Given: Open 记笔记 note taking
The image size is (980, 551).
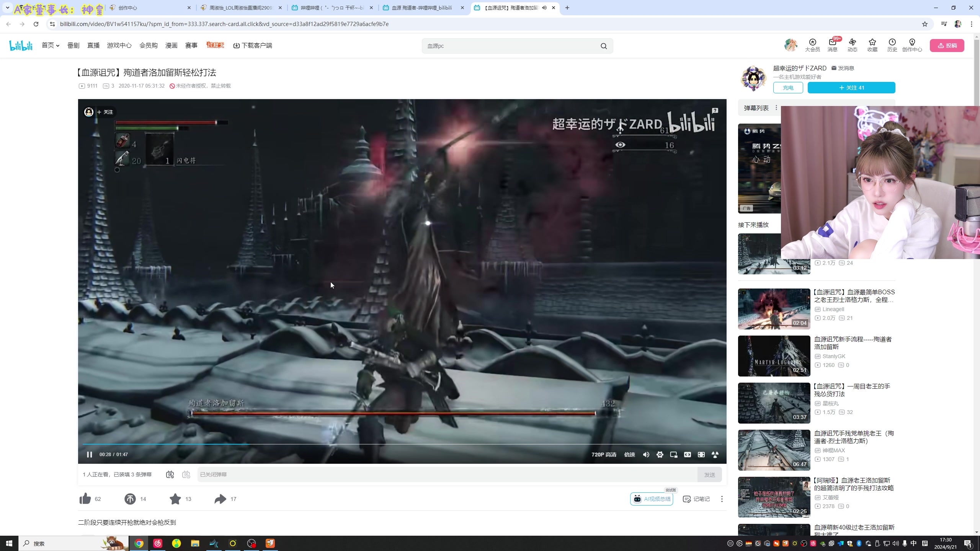Looking at the screenshot, I should click(696, 499).
